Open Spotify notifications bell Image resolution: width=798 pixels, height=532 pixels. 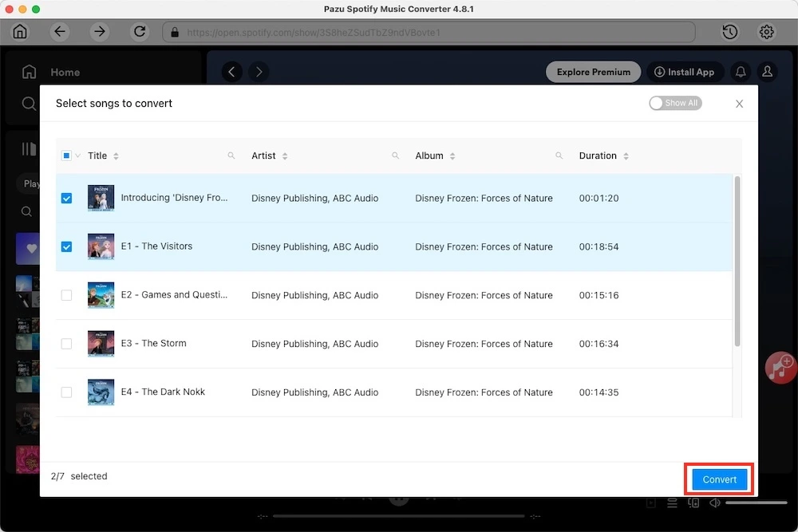pyautogui.click(x=740, y=72)
